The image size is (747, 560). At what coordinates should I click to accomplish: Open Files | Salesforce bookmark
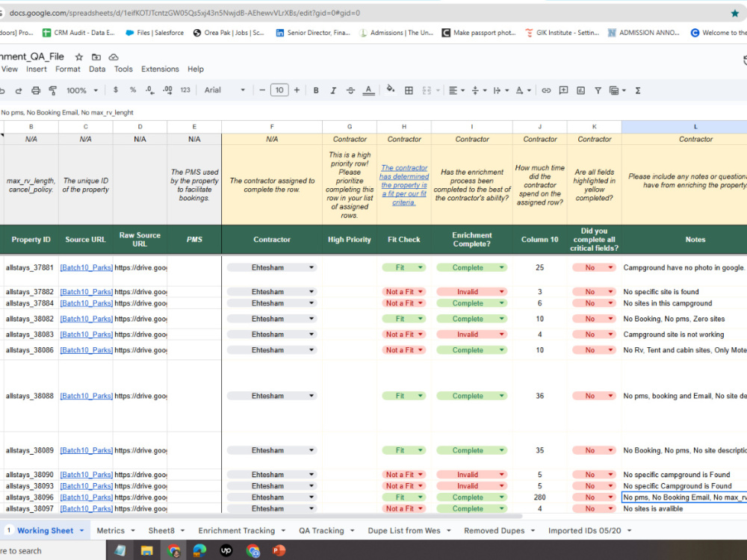tap(155, 33)
